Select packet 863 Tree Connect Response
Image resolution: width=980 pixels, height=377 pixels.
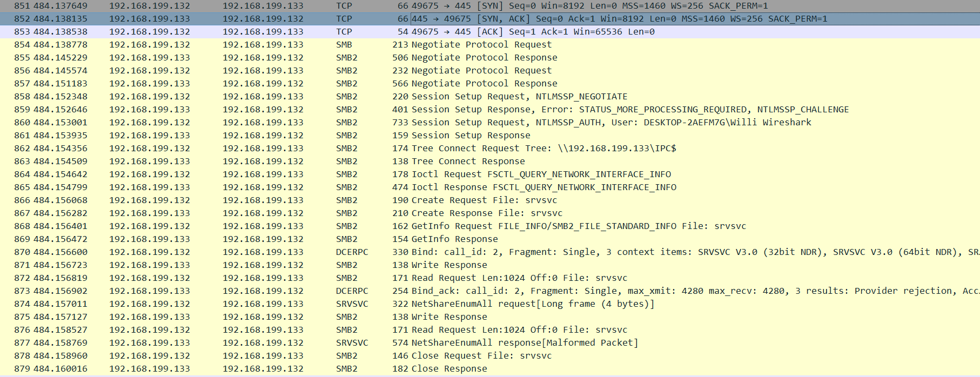tap(490, 161)
